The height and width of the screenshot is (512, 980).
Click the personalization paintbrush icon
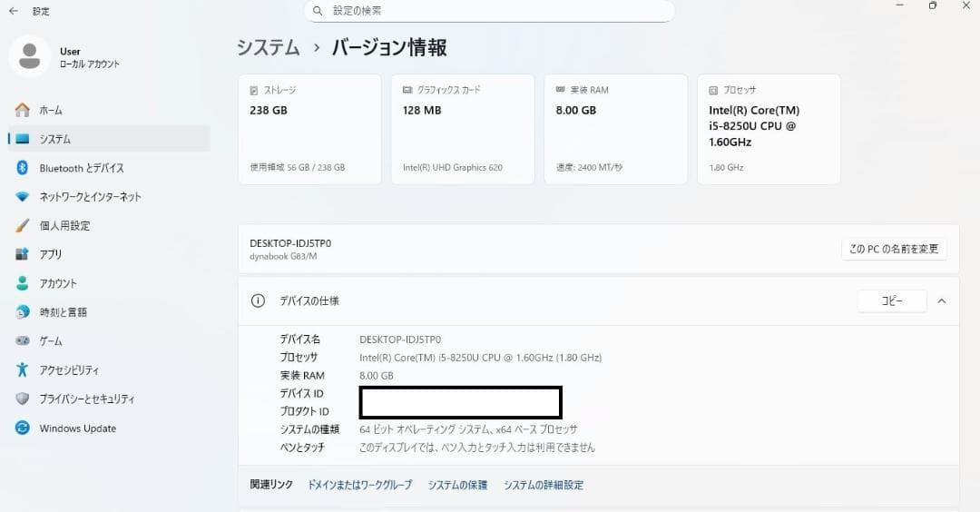click(x=23, y=225)
